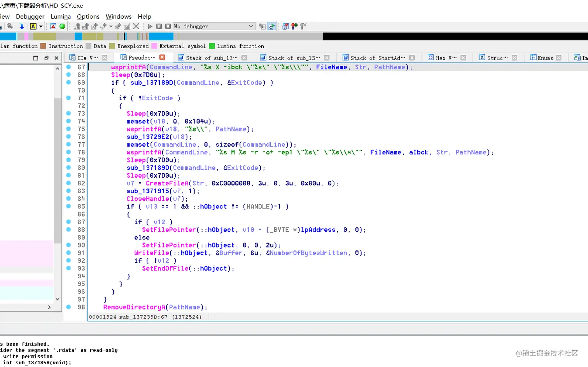Click the navigation band position marker

pyautogui.click(x=125, y=37)
